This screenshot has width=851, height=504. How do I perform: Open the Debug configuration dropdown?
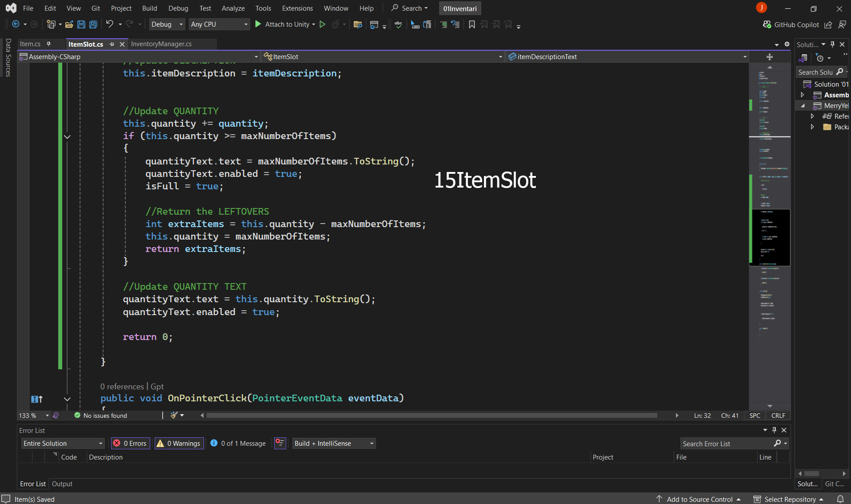[167, 24]
